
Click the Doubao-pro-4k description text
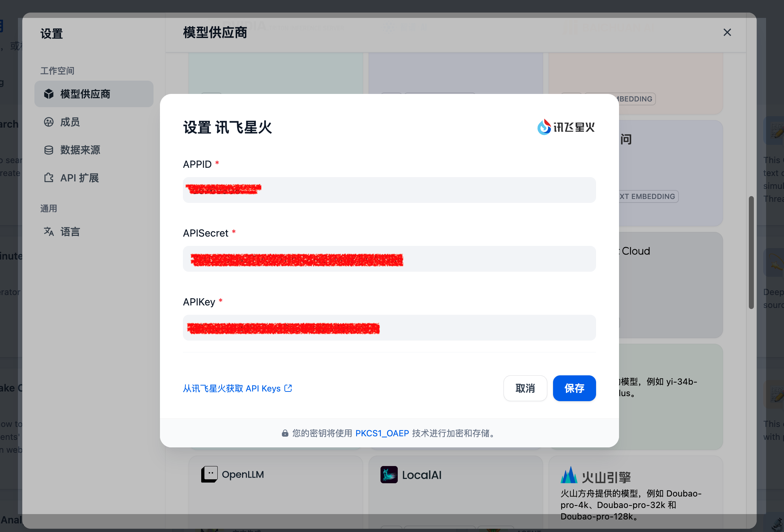pos(631,505)
